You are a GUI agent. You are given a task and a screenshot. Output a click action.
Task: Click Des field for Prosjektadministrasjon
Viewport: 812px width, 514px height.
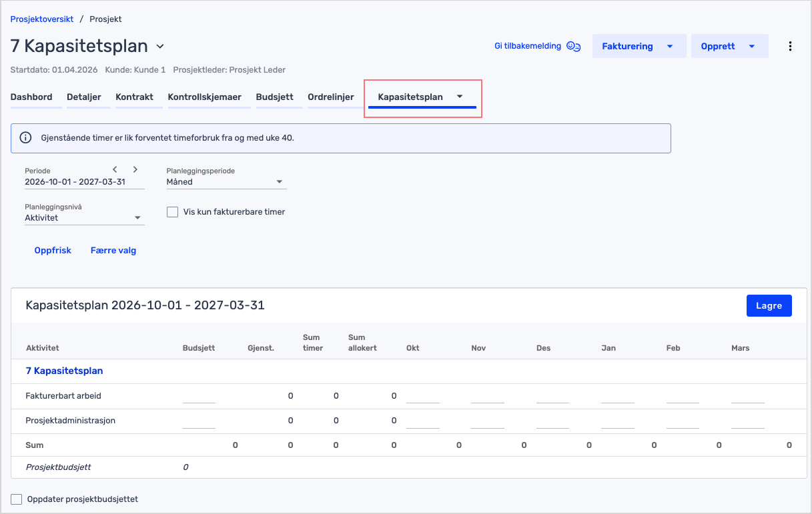[x=552, y=421]
